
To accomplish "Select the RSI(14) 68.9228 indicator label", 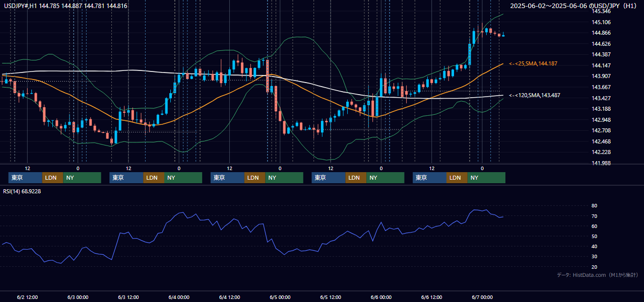I will click(x=22, y=191).
